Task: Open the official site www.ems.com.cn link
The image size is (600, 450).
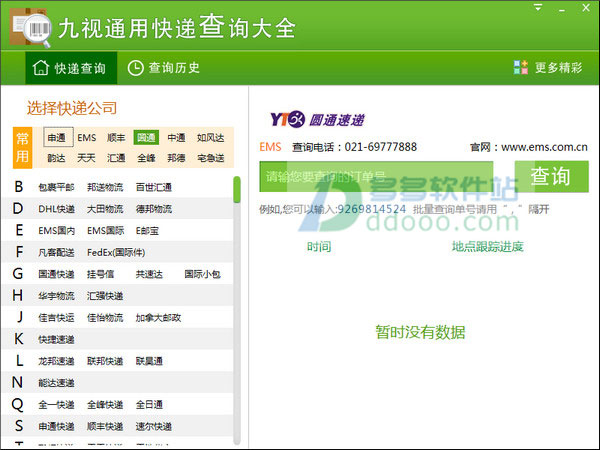Action: [544, 147]
